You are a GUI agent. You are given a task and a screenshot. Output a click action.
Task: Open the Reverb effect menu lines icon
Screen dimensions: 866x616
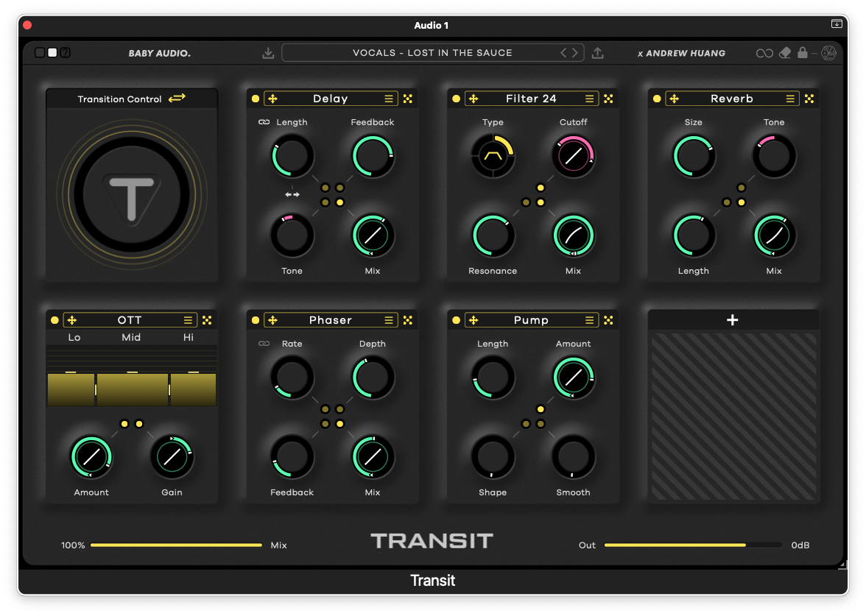point(790,99)
